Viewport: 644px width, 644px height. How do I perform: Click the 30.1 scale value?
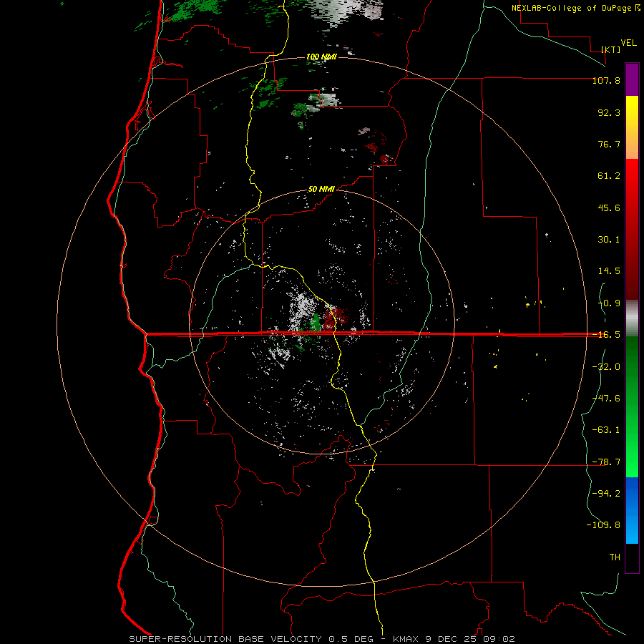click(x=609, y=240)
